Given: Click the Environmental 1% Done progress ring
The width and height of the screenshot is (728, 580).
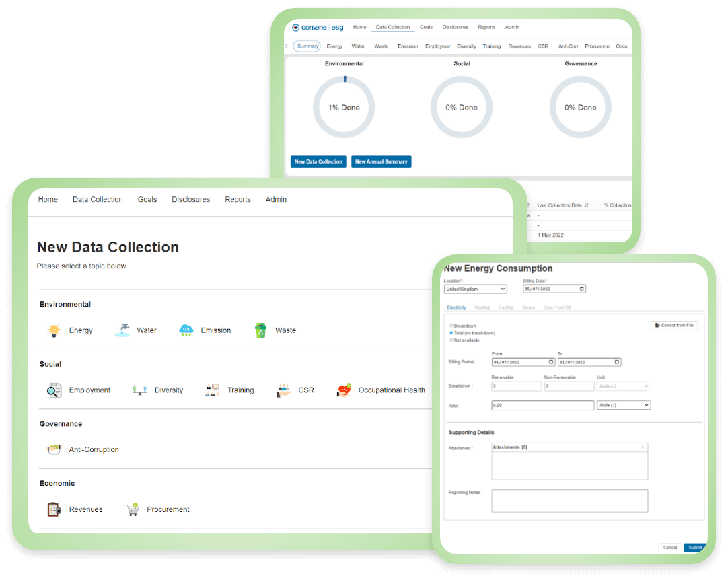Looking at the screenshot, I should [344, 107].
